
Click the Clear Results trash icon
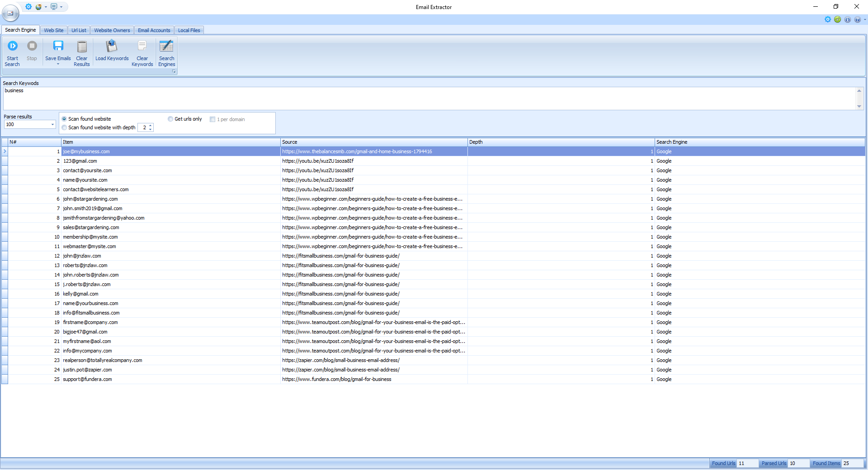point(82,47)
